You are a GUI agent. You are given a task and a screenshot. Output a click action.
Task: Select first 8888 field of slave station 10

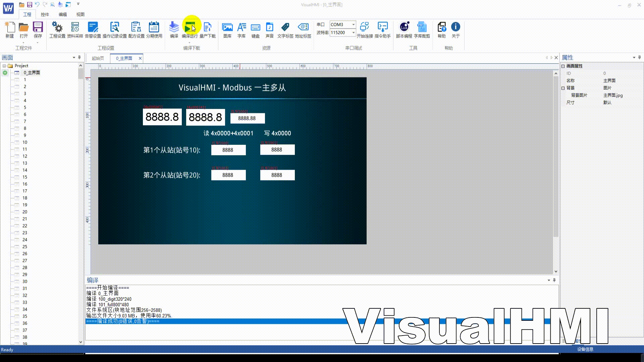228,150
